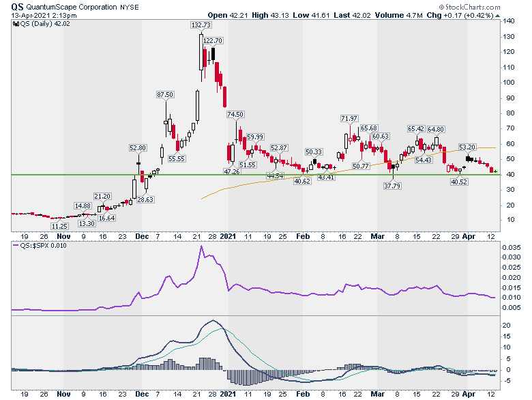This screenshot has height=400, width=532.
Task: Select the QuantumScape Corporation company name
Action: tap(71, 7)
